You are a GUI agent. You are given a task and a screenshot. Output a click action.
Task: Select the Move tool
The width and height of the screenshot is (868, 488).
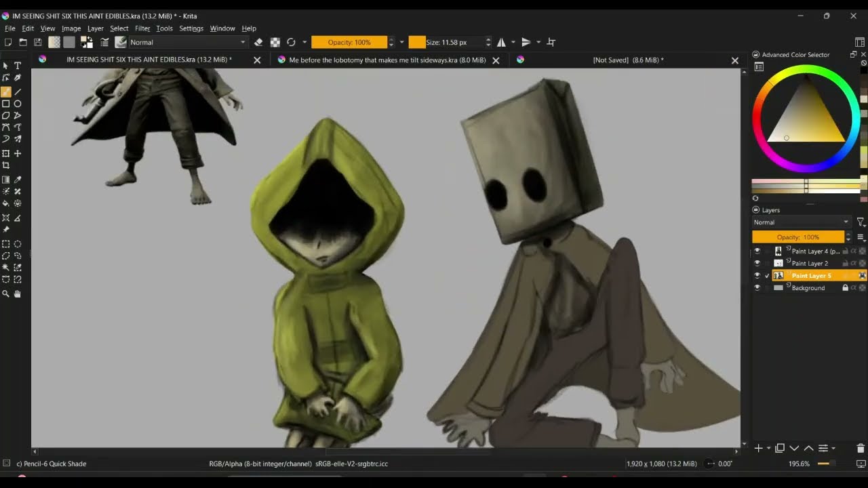click(x=18, y=154)
